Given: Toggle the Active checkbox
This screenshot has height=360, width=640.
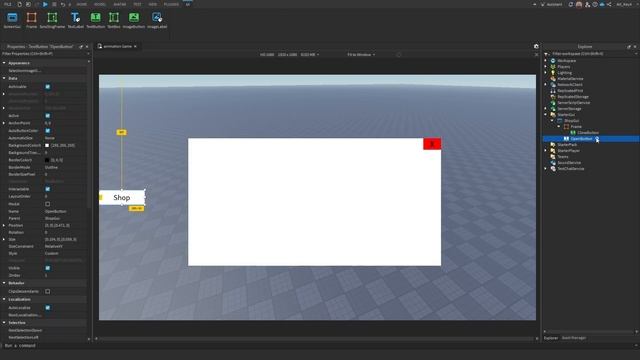Looking at the screenshot, I should (x=48, y=116).
